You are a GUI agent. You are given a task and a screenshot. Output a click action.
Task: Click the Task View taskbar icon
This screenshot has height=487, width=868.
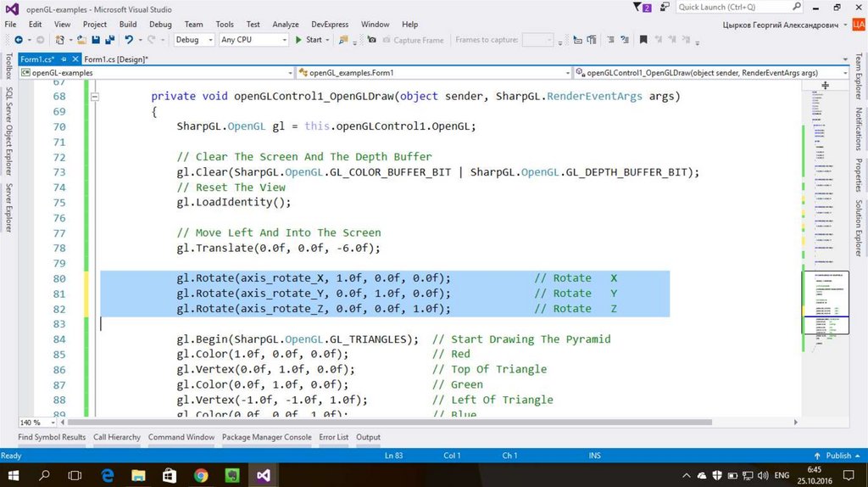click(x=75, y=475)
